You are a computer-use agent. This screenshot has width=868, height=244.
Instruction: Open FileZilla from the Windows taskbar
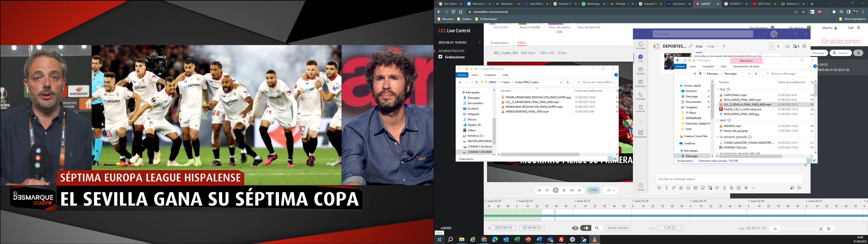coord(561,240)
